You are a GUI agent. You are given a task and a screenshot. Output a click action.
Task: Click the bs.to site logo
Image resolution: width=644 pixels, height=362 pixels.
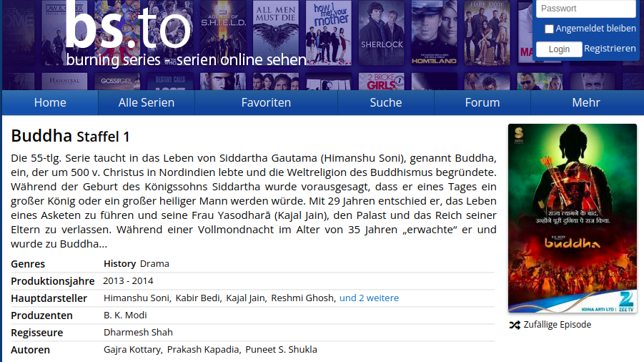coord(129,32)
